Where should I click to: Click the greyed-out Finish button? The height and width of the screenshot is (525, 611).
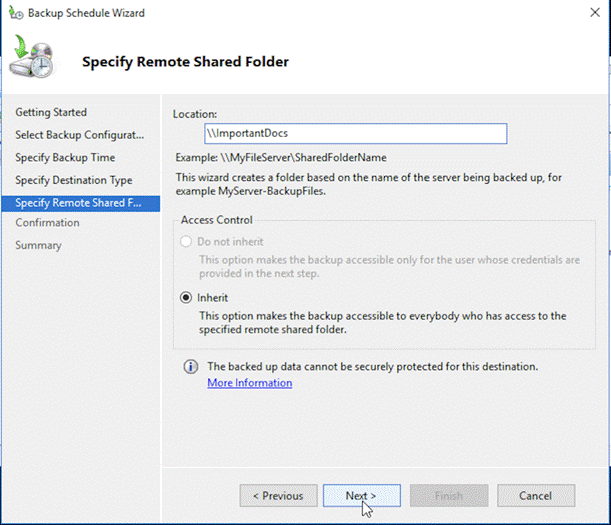tap(449, 495)
